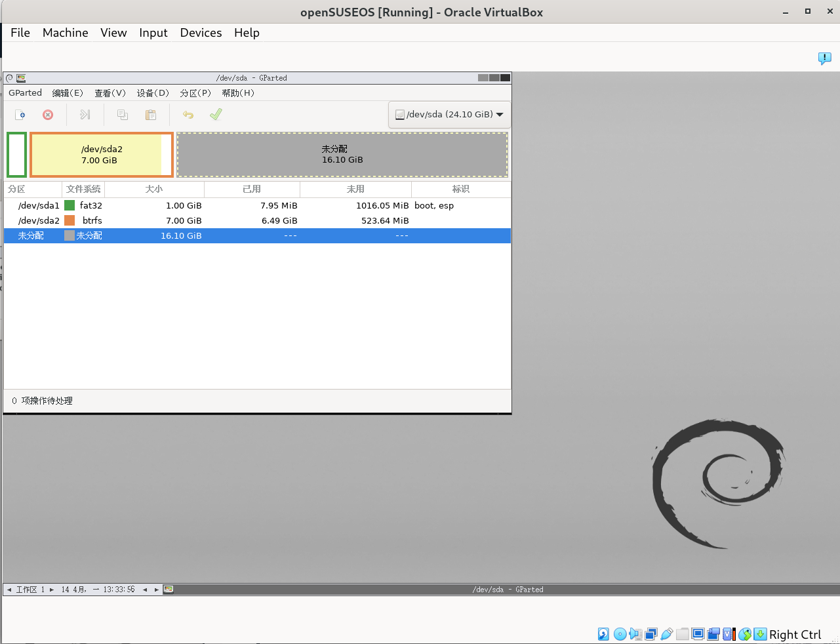Click the audio status icon
This screenshot has height=644, width=840.
[635, 634]
